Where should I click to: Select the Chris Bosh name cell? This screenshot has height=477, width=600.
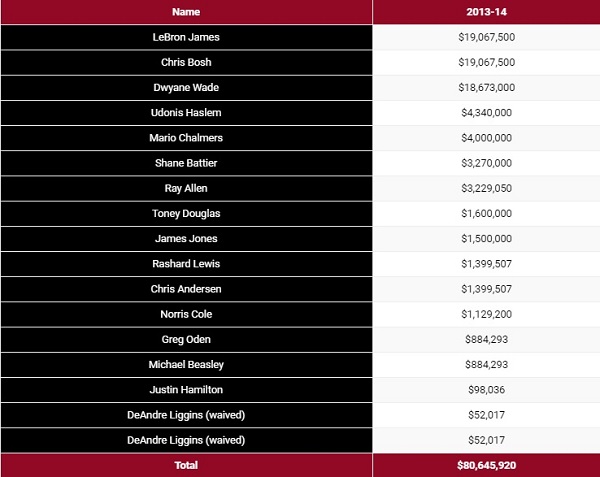pos(186,62)
